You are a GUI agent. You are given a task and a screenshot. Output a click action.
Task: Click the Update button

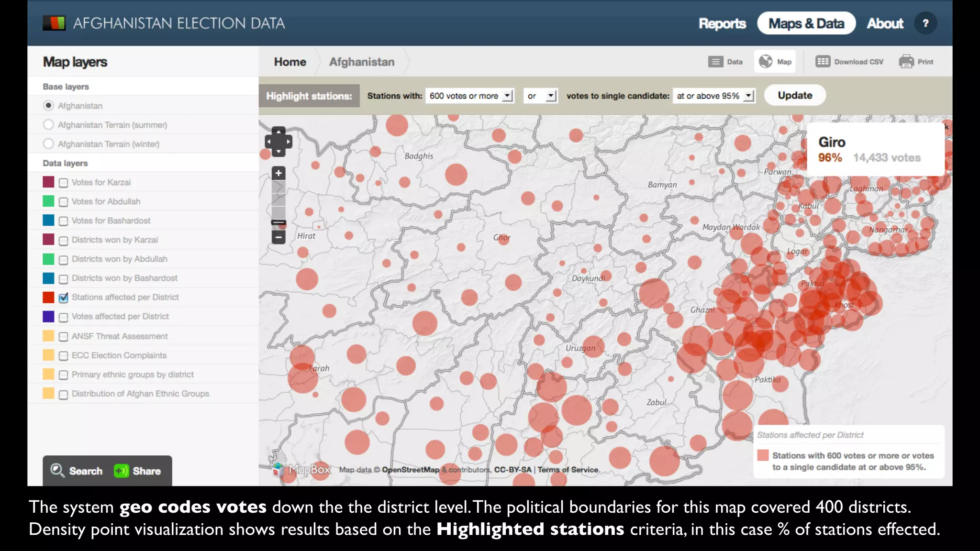pyautogui.click(x=795, y=95)
